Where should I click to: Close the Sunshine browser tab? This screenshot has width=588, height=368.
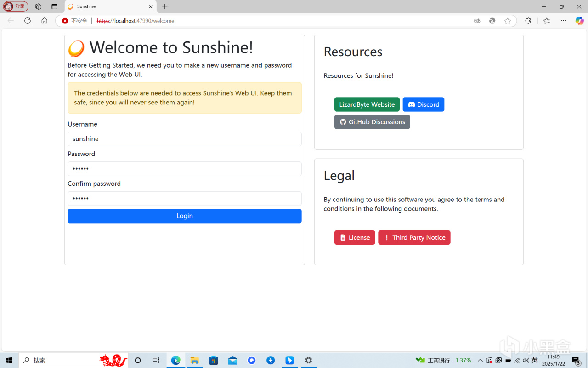point(150,6)
